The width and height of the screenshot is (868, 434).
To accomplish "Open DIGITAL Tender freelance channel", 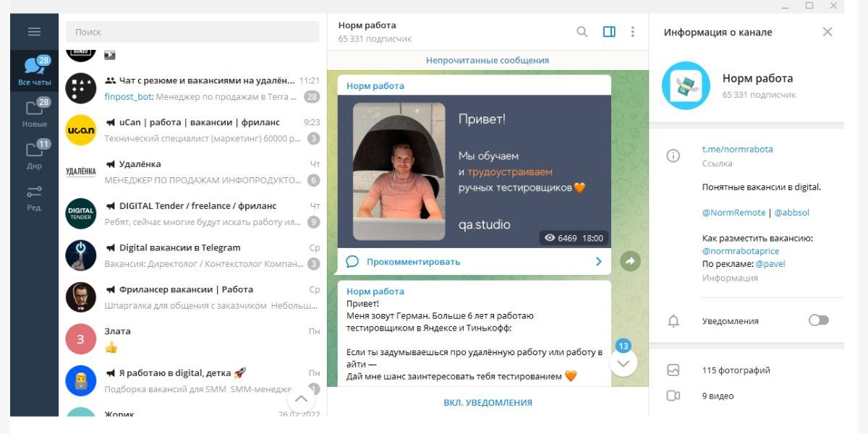I will coord(192,213).
